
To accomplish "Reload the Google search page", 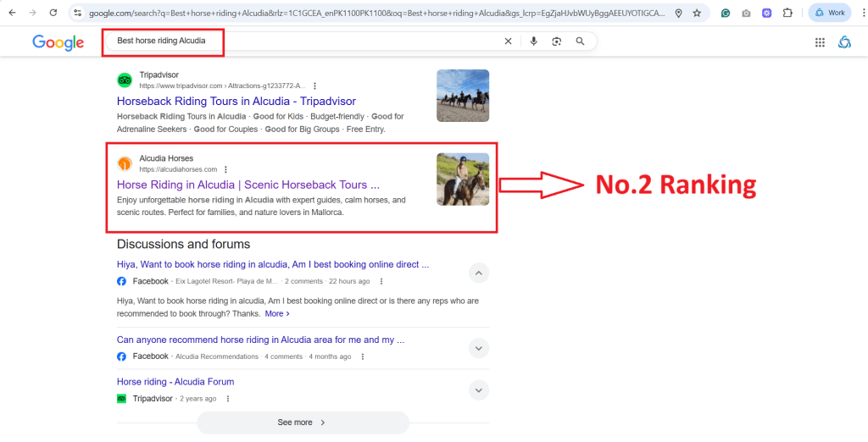I will click(x=53, y=13).
